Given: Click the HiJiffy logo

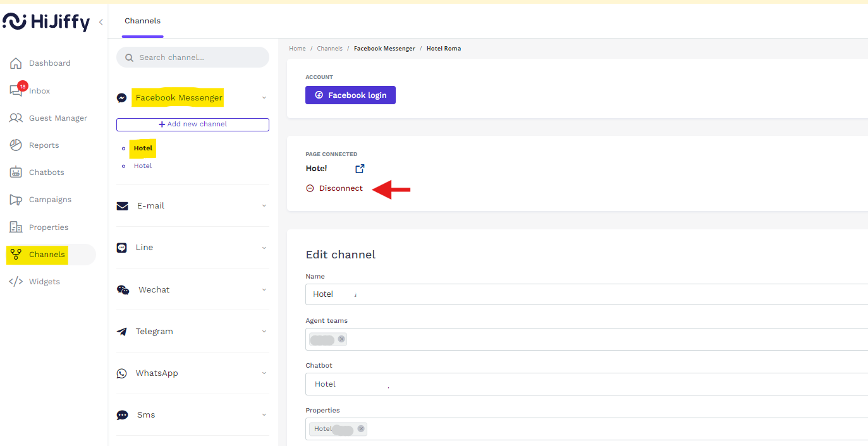Looking at the screenshot, I should click(46, 21).
